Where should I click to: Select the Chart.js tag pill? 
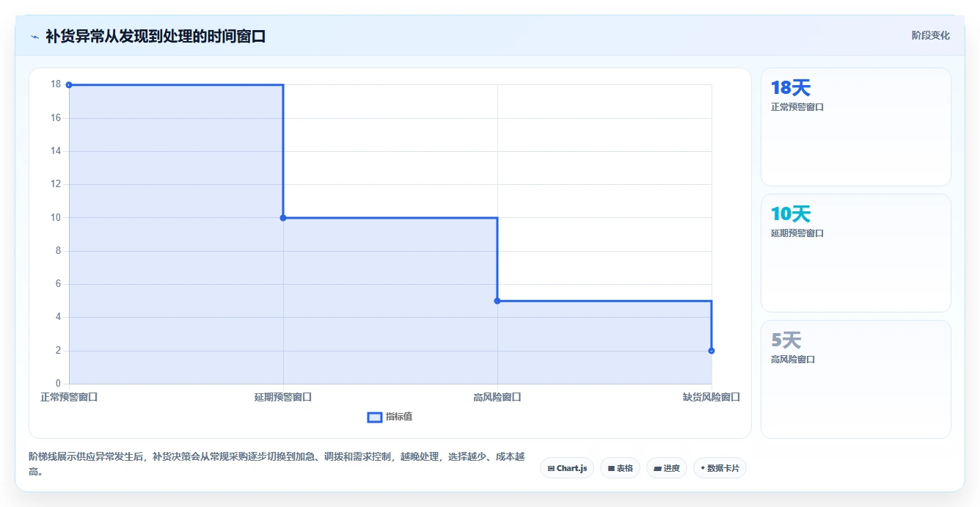tap(567, 468)
